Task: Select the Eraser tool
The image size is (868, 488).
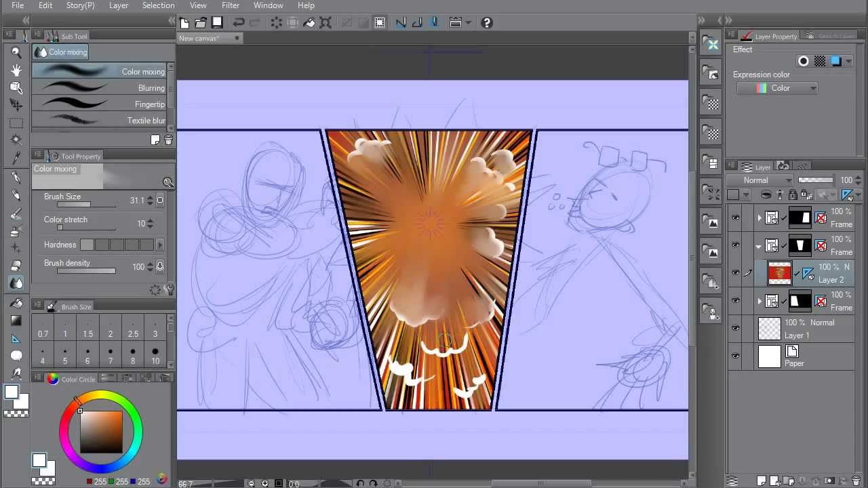Action: pos(16,264)
